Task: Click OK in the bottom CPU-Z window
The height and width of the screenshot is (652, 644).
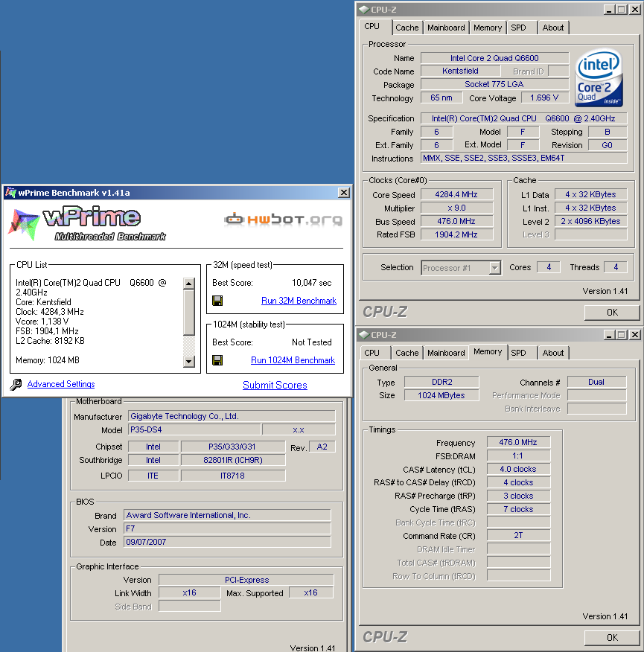Action: point(612,637)
